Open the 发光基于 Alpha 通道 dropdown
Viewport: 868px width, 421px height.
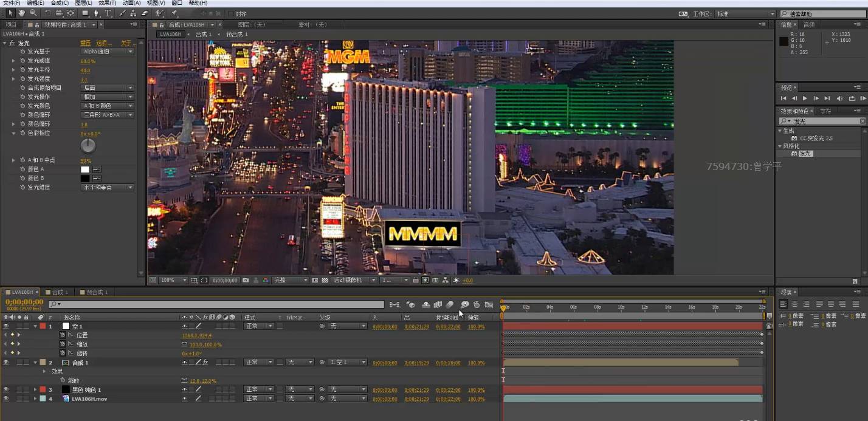(108, 52)
